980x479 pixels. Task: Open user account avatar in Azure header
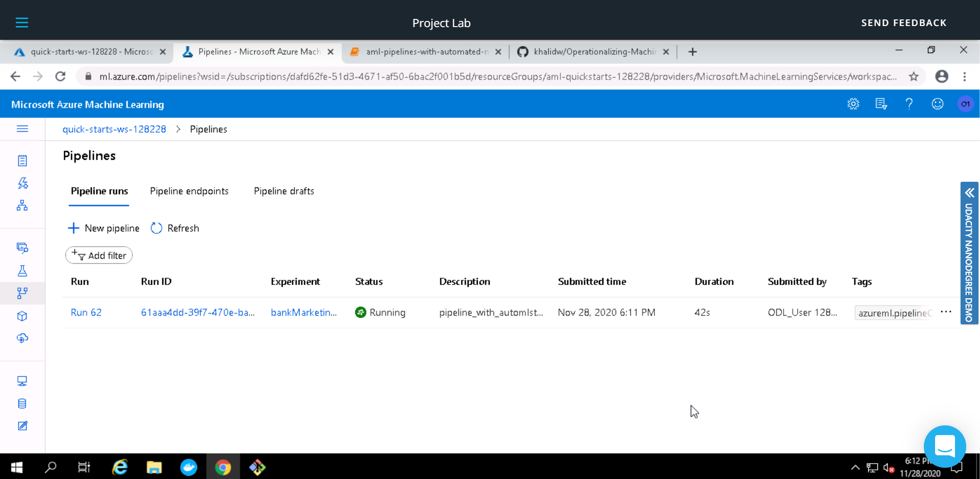pos(965,104)
